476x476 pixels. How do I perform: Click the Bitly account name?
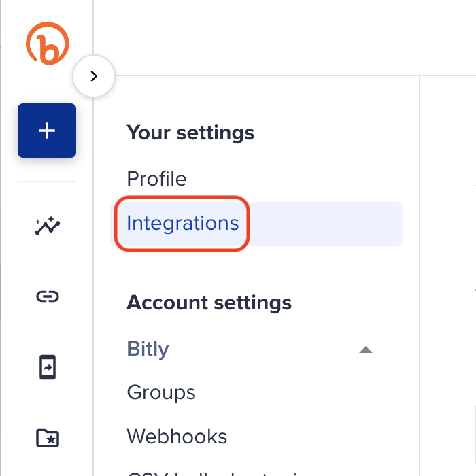(148, 349)
